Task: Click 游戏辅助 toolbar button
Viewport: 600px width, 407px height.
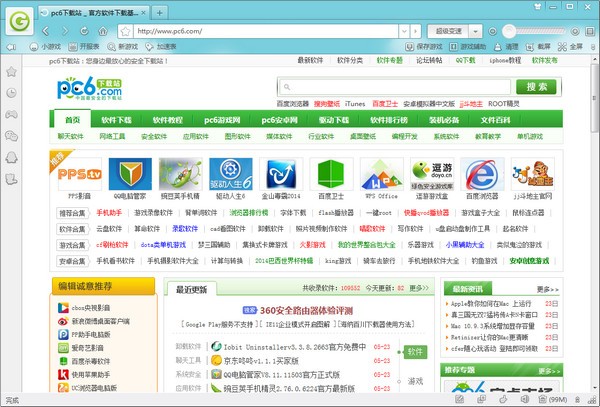Action: tap(467, 47)
